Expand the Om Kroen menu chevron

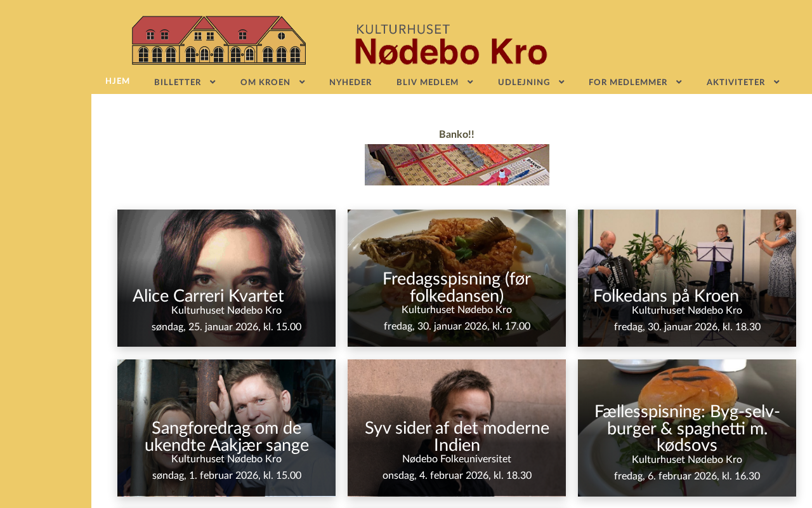click(x=302, y=82)
